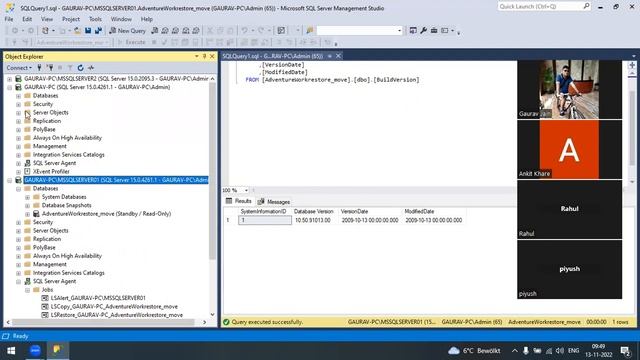This screenshot has height=360, width=640.
Task: Click the Activity Monitor icon in Object Explorer
Action: coord(91,68)
